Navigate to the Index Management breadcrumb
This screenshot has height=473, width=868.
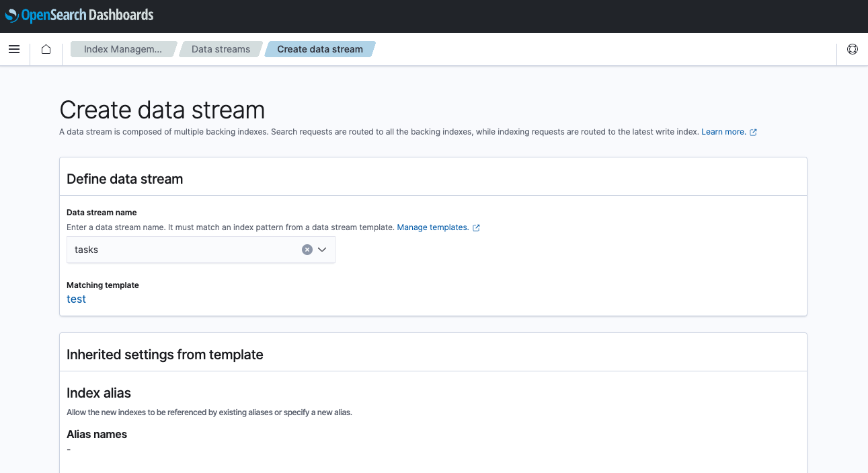[122, 48]
